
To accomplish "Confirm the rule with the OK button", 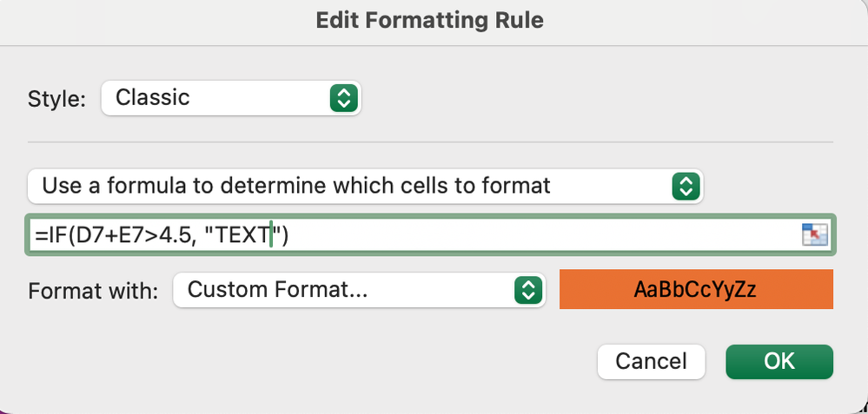I will pos(779,361).
